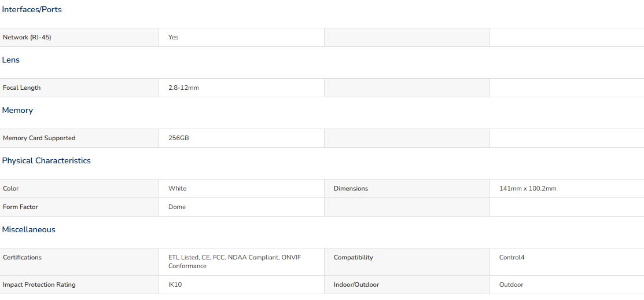
Task: Select the Focal Length label
Action: point(22,87)
